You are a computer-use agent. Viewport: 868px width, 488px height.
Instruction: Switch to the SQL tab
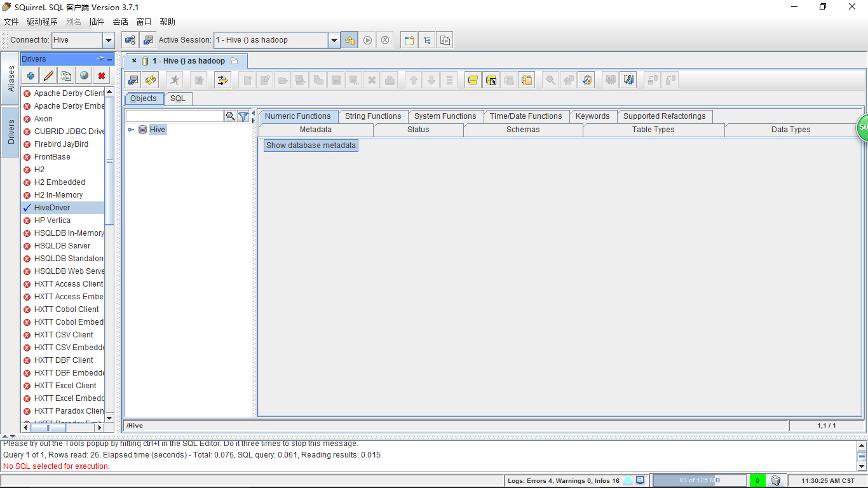[x=178, y=98]
